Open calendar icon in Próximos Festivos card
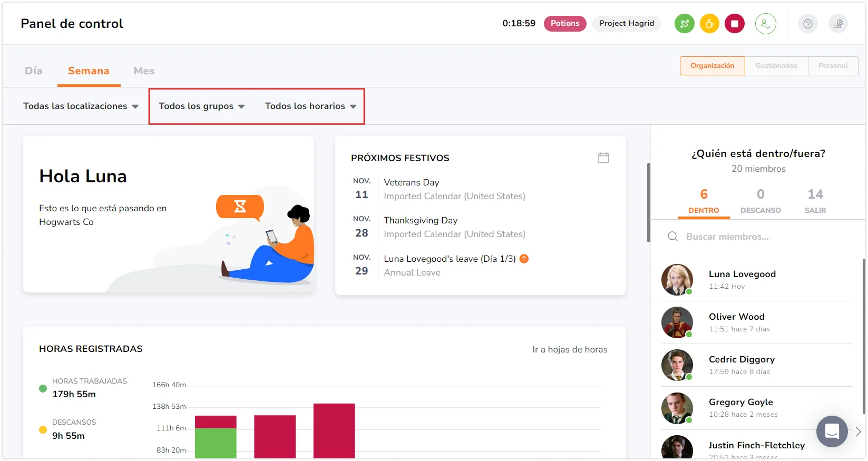This screenshot has height=461, width=868. (603, 158)
